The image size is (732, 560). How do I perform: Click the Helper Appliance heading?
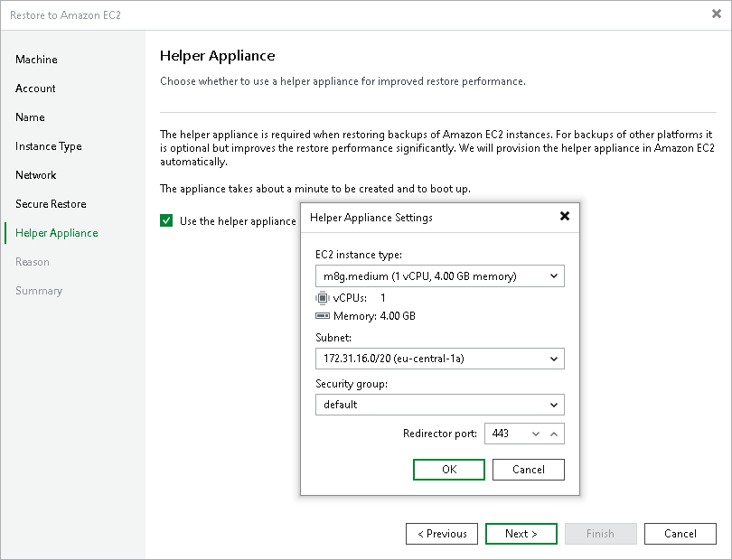pyautogui.click(x=218, y=55)
